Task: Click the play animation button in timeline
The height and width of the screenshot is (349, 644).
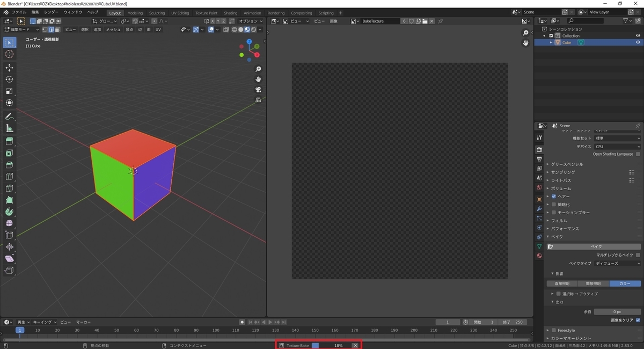Action: 270,322
